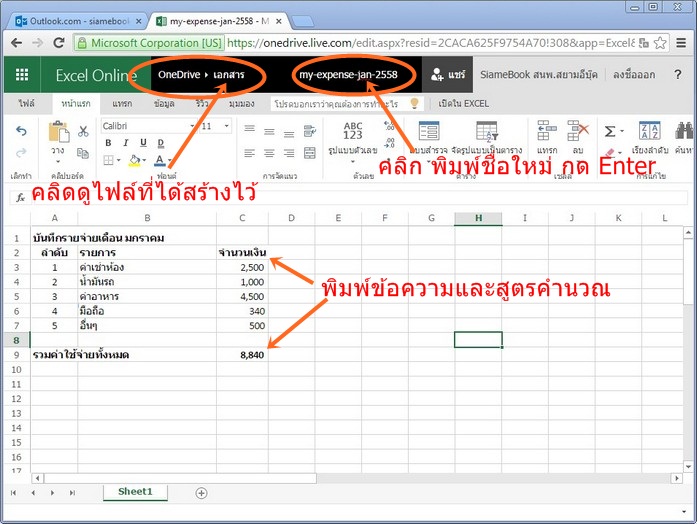The height and width of the screenshot is (524, 697).
Task: Select the Sheet1 worksheet tab
Action: coord(135,492)
